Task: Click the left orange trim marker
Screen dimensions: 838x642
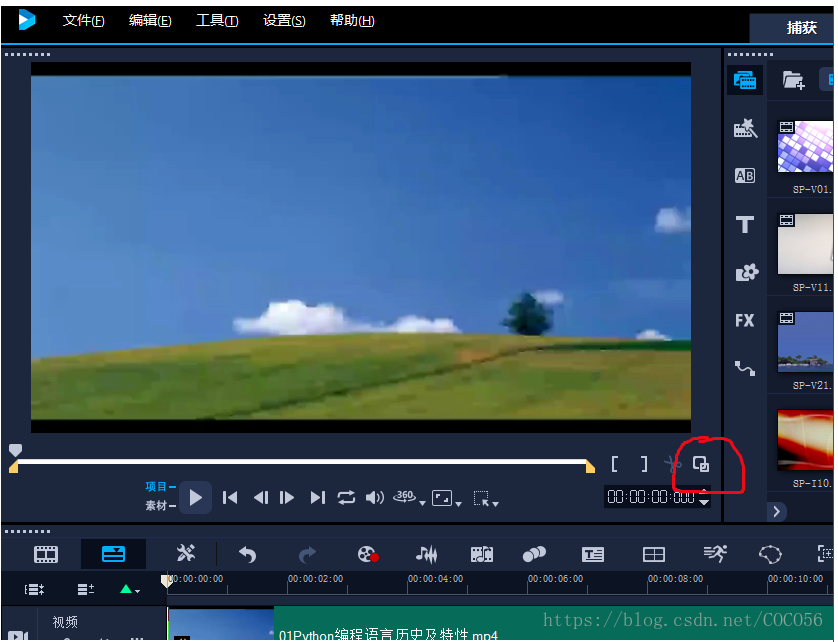Action: 14,467
